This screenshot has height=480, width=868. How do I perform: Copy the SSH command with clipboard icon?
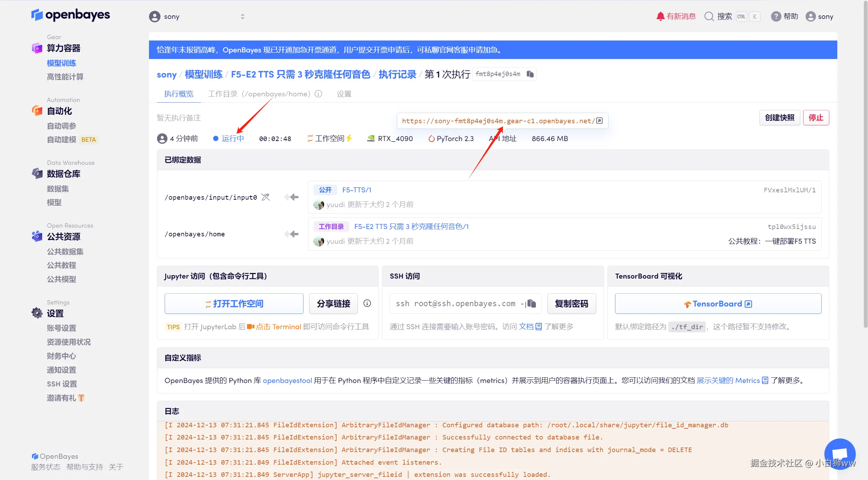[x=531, y=303]
